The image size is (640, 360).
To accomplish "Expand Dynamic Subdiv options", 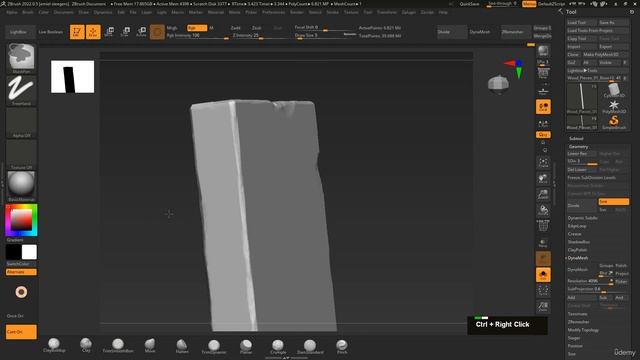I will point(582,218).
